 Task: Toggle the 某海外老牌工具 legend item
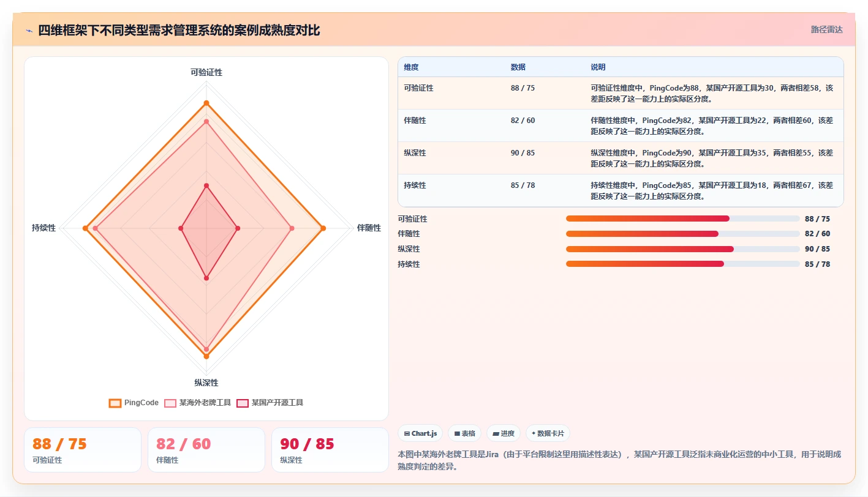point(197,403)
